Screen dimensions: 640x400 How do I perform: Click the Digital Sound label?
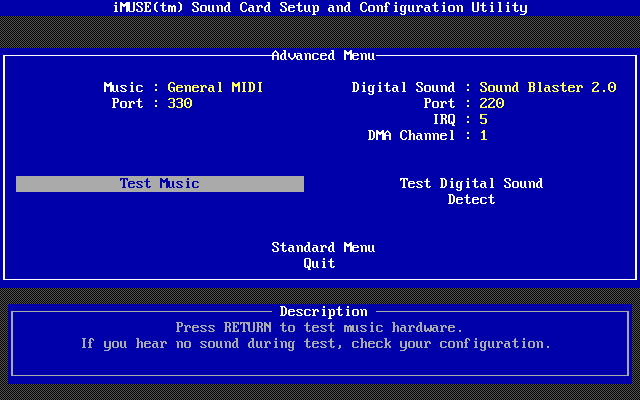click(403, 88)
